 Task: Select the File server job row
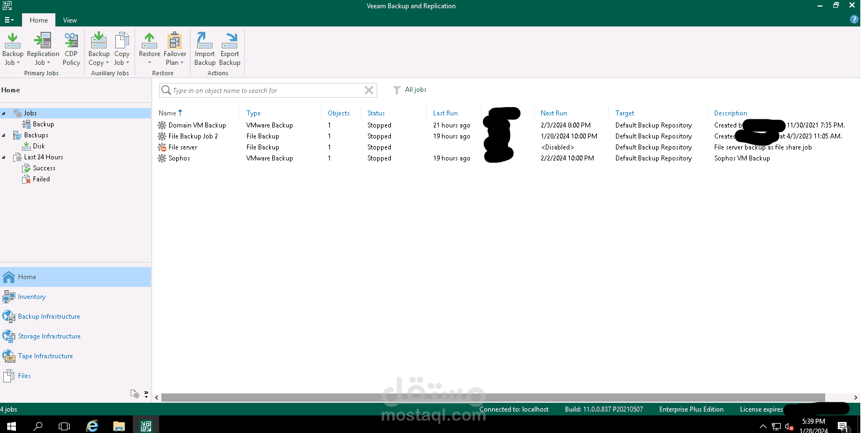click(506, 147)
